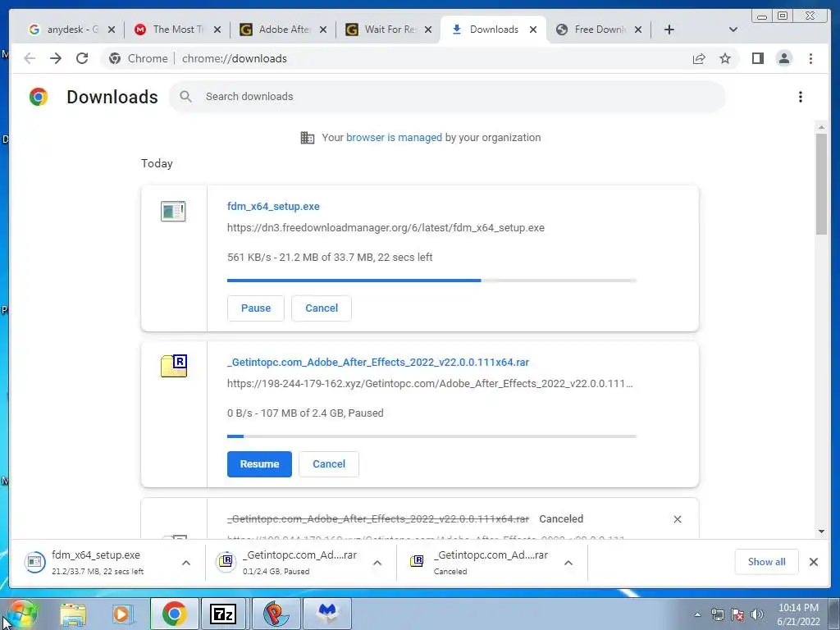840x630 pixels.
Task: Close the Free Download tab
Action: [638, 30]
